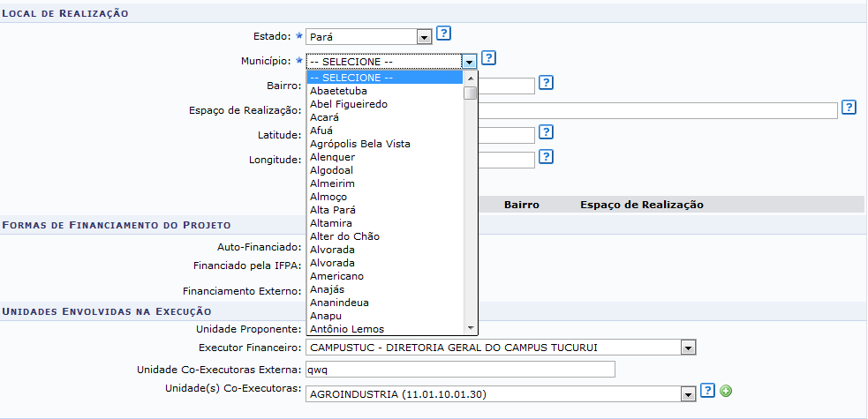Collapse the Município dropdown arrow
Screen dimensions: 868x419
tap(470, 62)
